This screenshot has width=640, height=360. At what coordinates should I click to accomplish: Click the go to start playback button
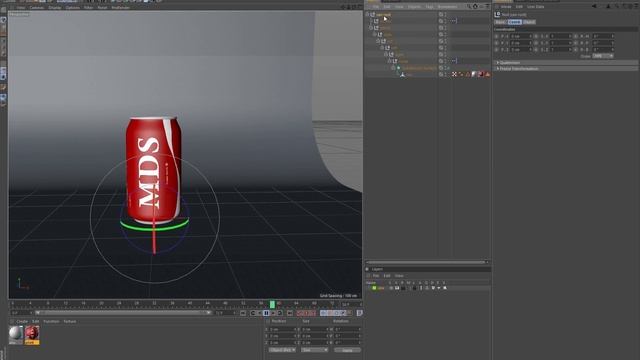click(x=243, y=313)
